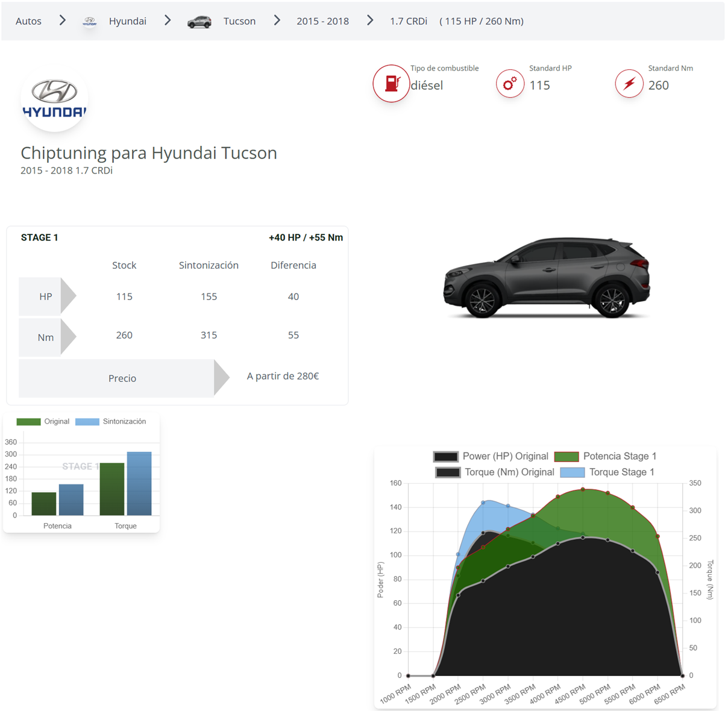The height and width of the screenshot is (711, 728).
Task: Click the Tucson car icon in breadcrumb
Action: coord(199,22)
